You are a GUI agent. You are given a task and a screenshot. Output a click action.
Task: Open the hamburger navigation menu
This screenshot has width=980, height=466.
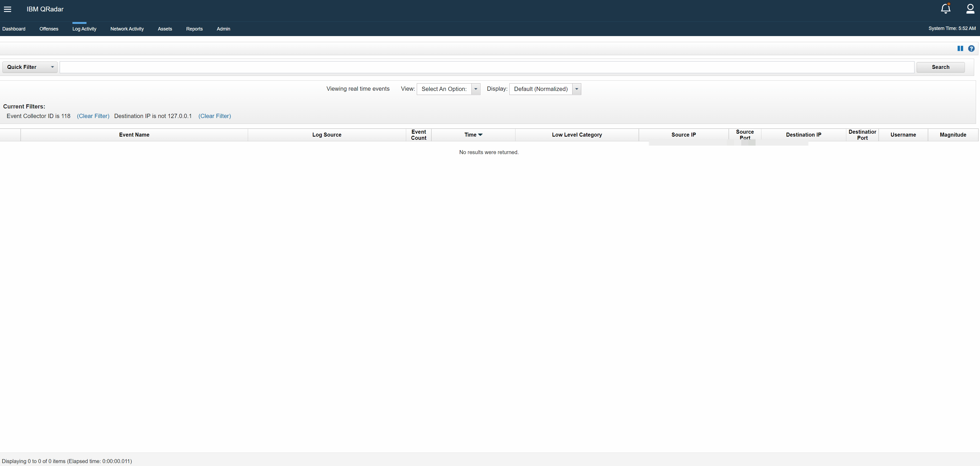(x=8, y=9)
